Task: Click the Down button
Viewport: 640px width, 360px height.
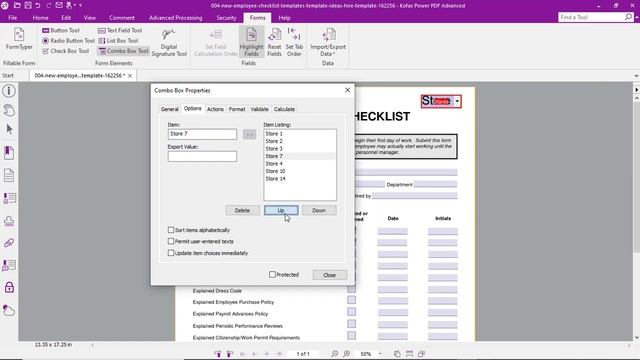Action: pos(319,210)
